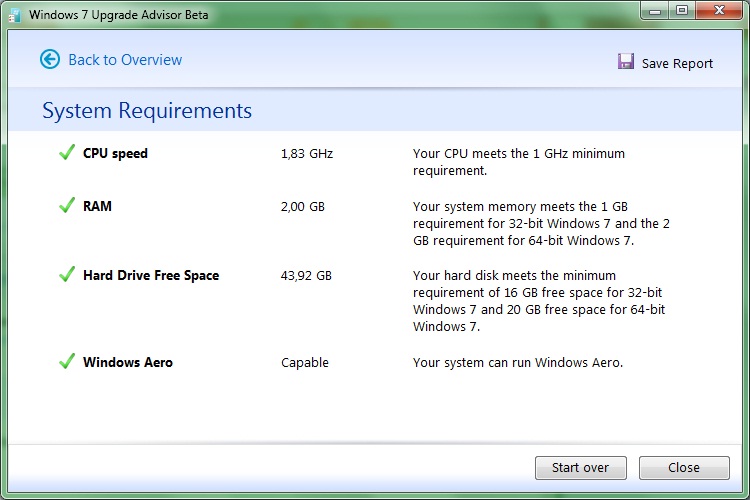Click the green checkmark beside RAM
This screenshot has height=500, width=750.
[67, 205]
